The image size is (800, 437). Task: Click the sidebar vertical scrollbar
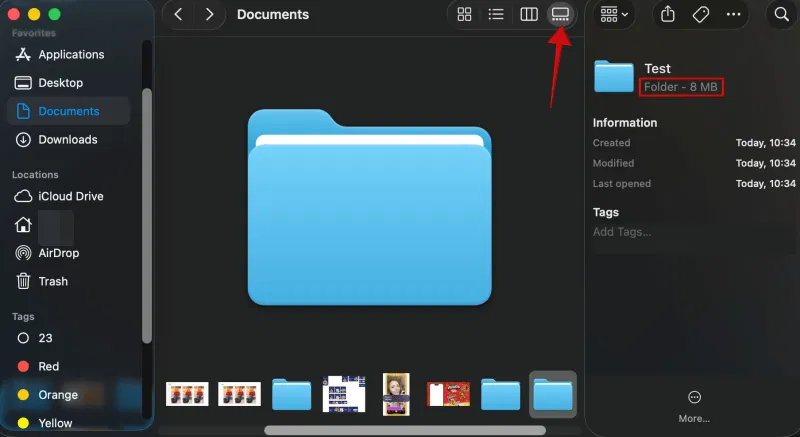(x=147, y=216)
